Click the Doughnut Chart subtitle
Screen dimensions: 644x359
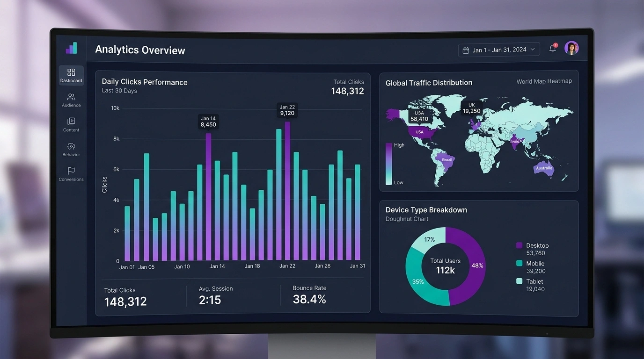[407, 219]
